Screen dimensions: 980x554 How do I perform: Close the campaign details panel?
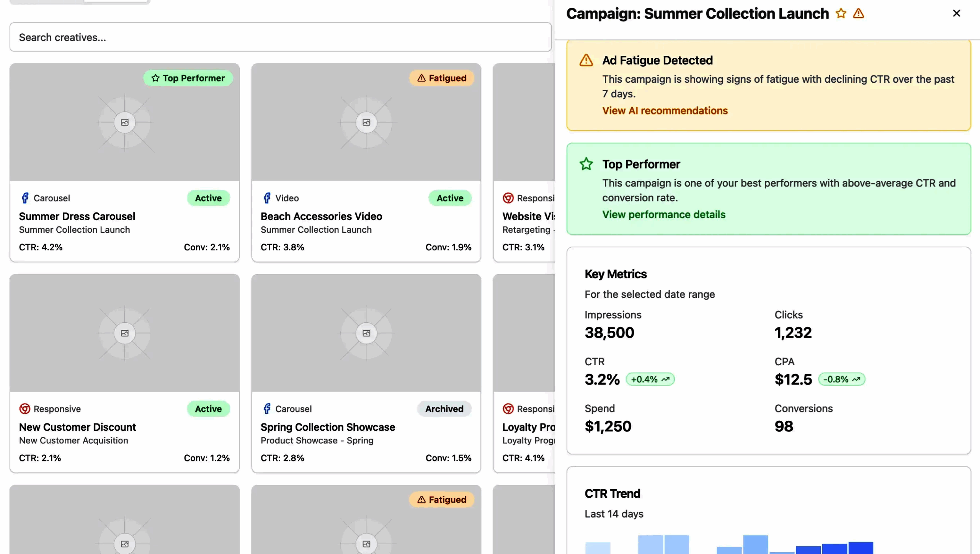956,13
